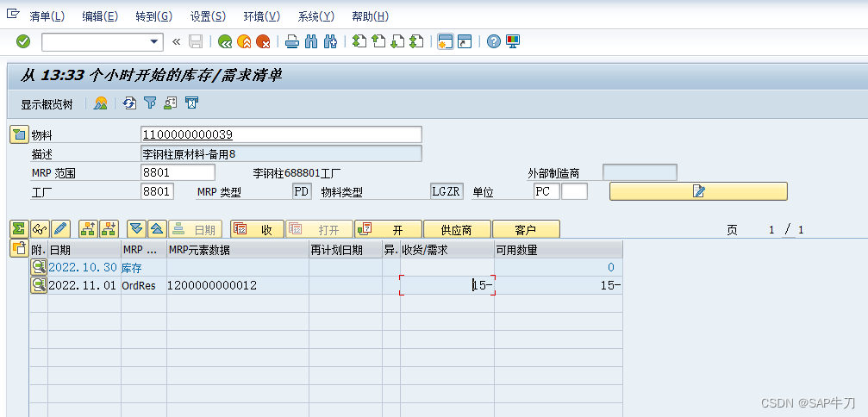Open a new session window icon

click(x=445, y=41)
